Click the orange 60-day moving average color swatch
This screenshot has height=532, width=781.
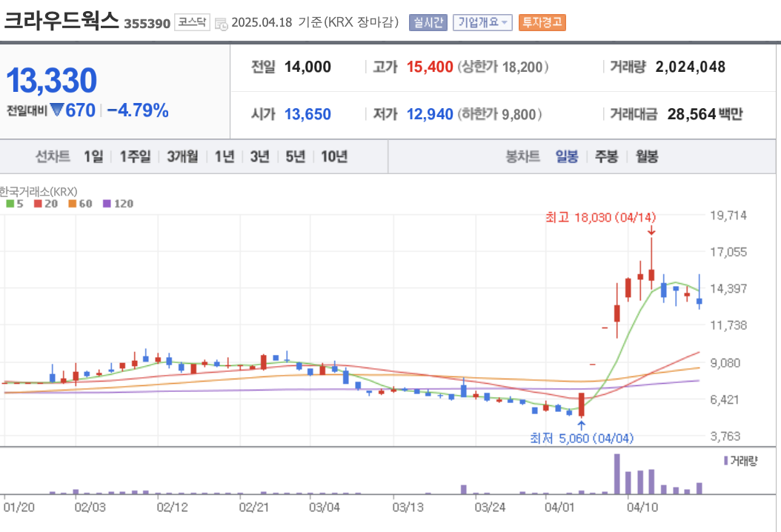[x=71, y=204]
